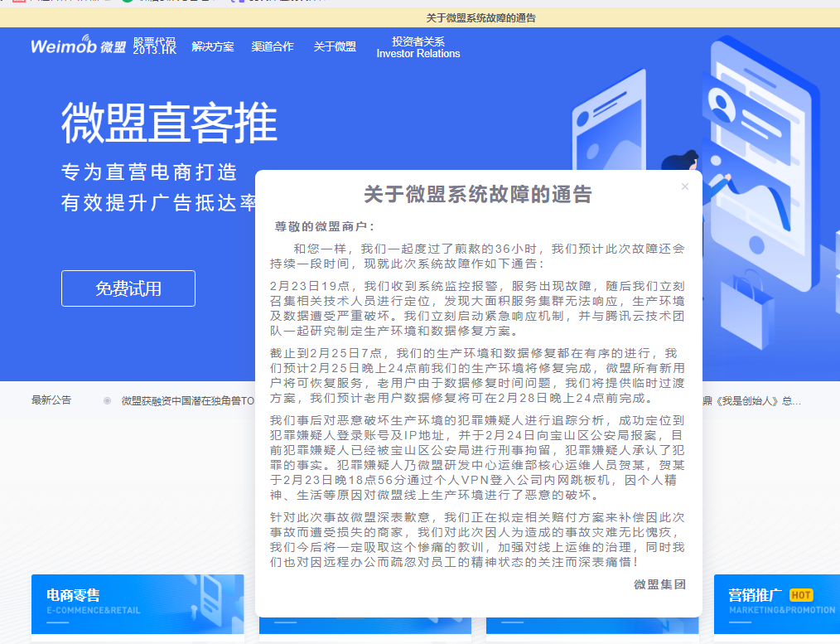Select the 营销推广 Marketing & Promotion card
This screenshot has width=840, height=644.
(776, 603)
